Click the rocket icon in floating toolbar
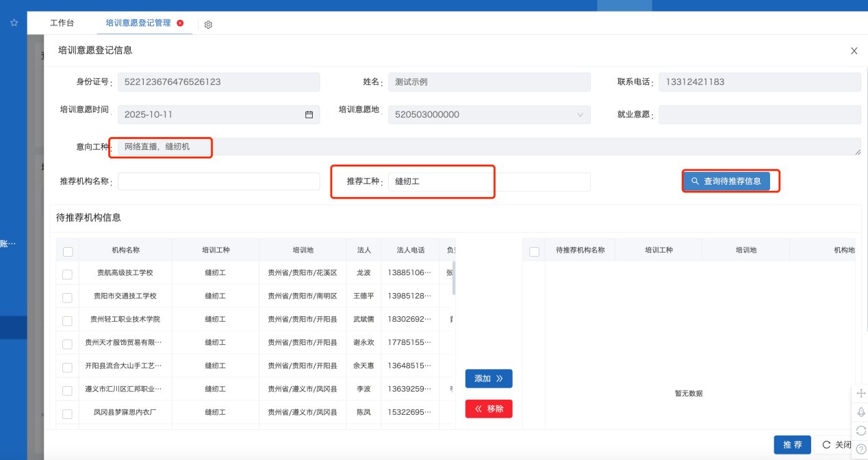Screen dimensions: 868x460 (x=861, y=412)
